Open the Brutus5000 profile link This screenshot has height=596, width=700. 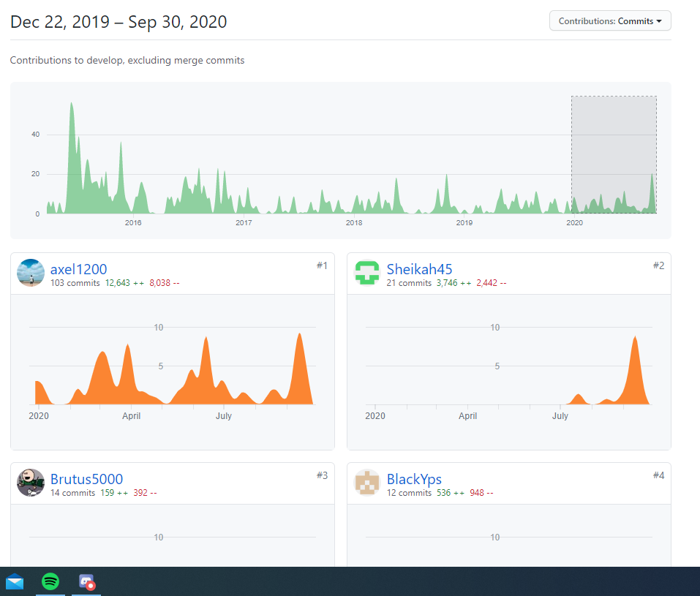tap(86, 479)
